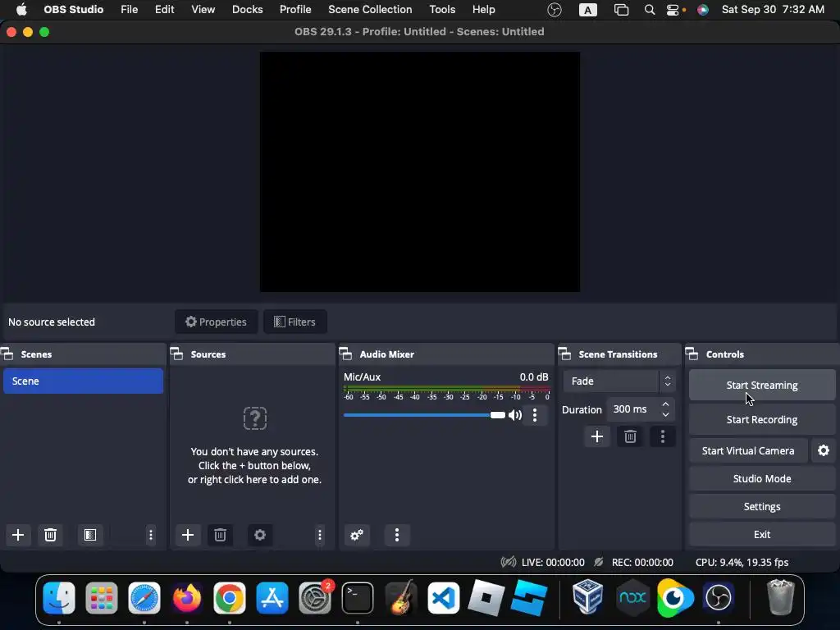
Task: Increase Duration with up arrow
Action: pos(665,404)
